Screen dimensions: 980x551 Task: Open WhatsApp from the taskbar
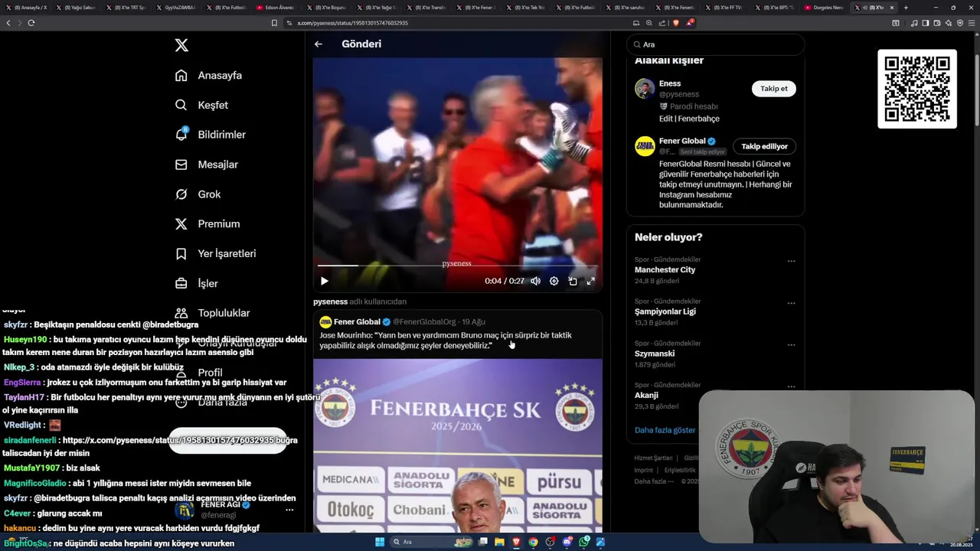(584, 542)
